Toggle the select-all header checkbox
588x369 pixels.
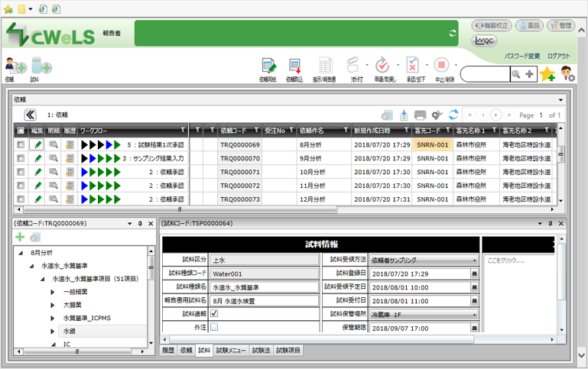(x=21, y=131)
